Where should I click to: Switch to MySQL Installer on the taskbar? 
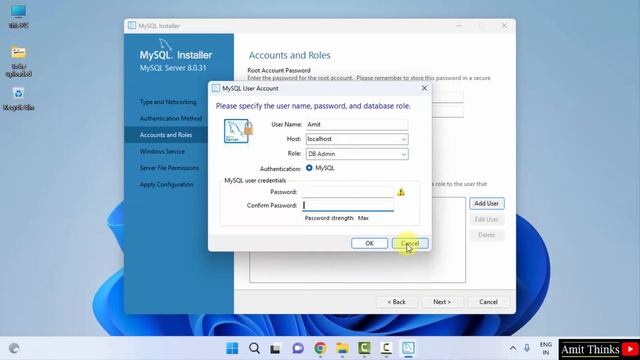(x=408, y=348)
